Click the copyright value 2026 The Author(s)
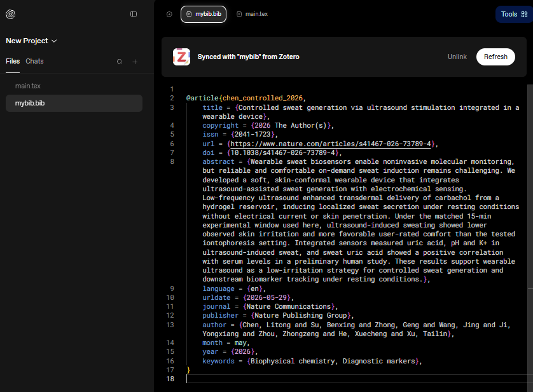The image size is (533, 392). [291, 126]
